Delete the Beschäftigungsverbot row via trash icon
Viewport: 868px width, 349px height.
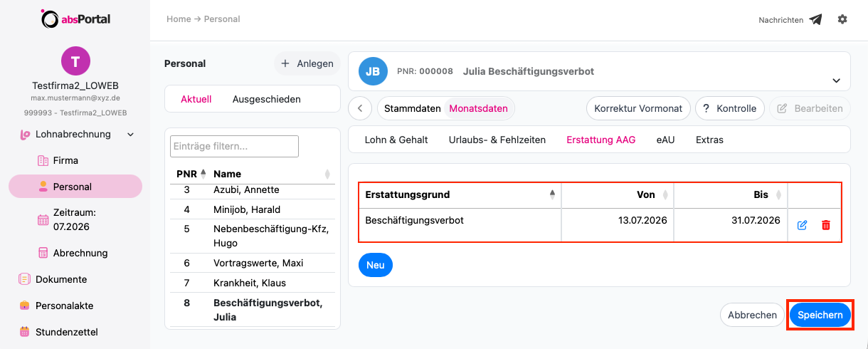click(826, 225)
